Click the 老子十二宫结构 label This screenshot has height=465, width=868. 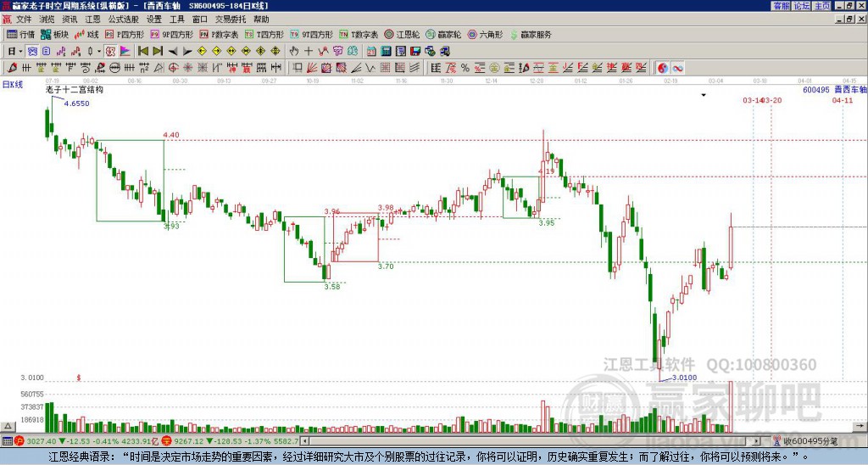tap(75, 89)
